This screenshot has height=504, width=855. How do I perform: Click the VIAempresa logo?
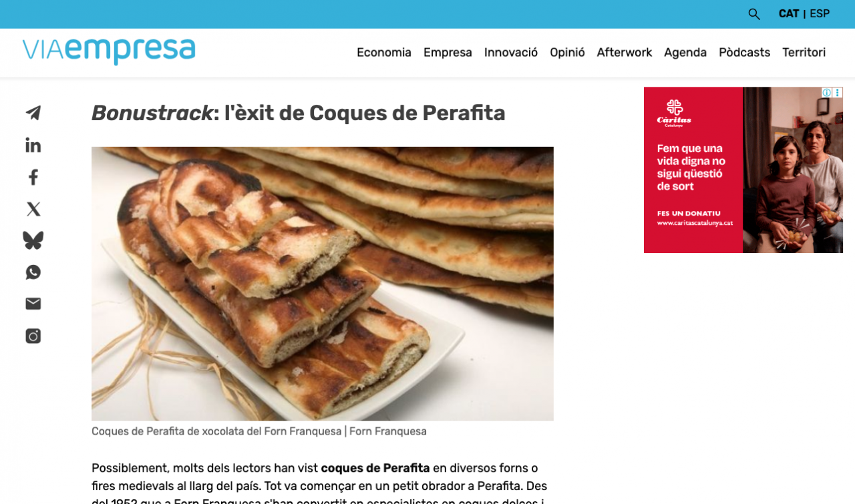(x=109, y=51)
